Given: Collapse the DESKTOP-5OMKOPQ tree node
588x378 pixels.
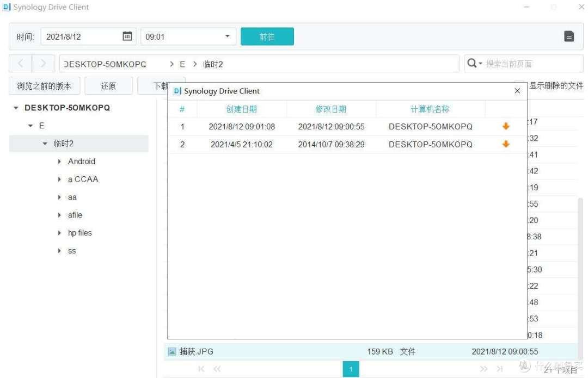Looking at the screenshot, I should 16,108.
